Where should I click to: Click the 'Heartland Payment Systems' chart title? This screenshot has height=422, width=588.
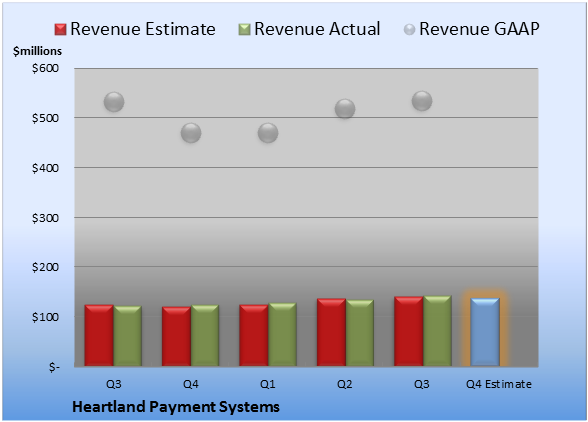click(x=176, y=407)
